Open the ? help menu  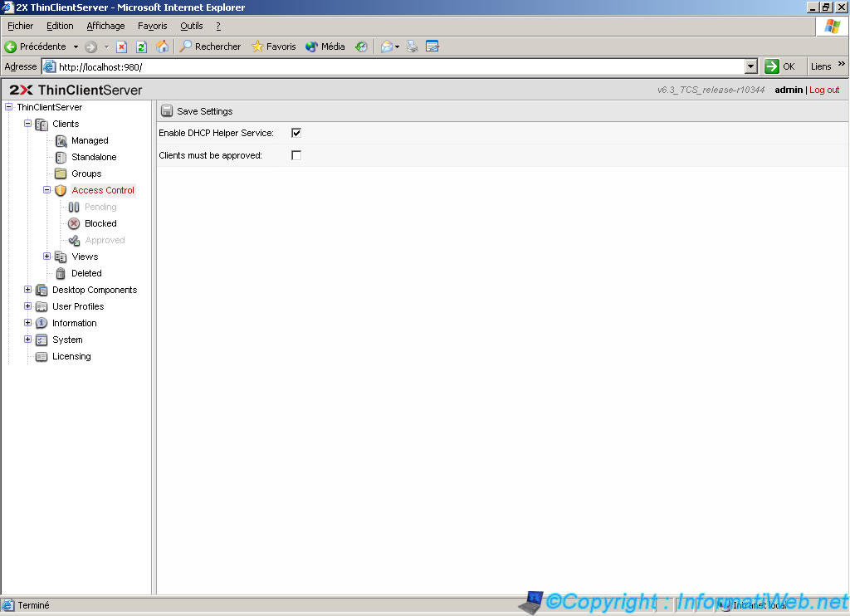[x=218, y=26]
